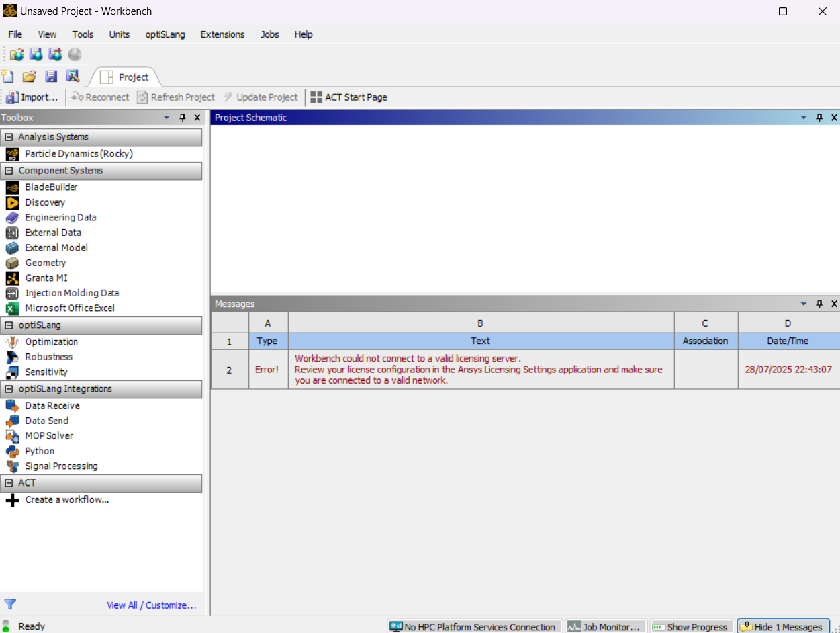Click the Engineering Data icon
The image size is (840, 633).
coord(12,218)
